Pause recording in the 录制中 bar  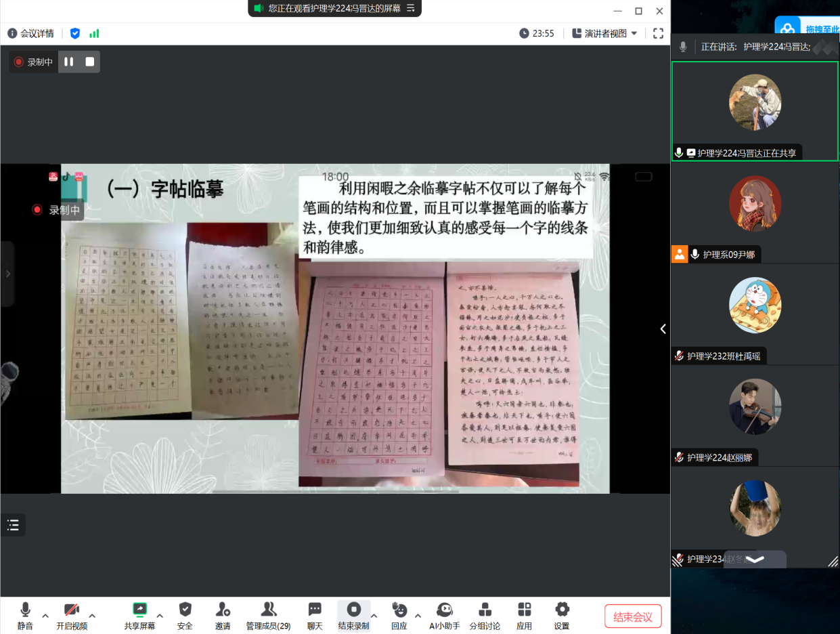point(69,62)
